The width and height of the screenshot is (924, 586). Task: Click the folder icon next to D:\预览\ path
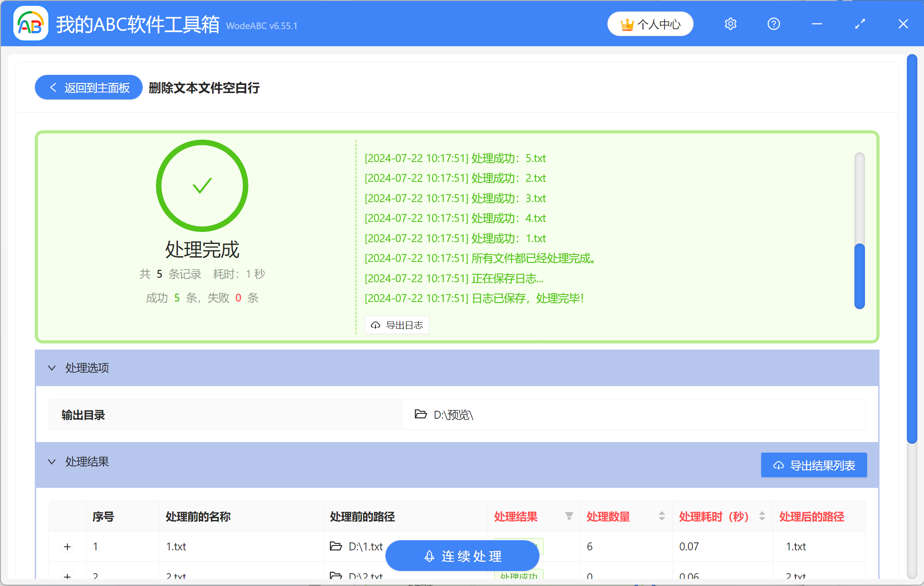(421, 415)
